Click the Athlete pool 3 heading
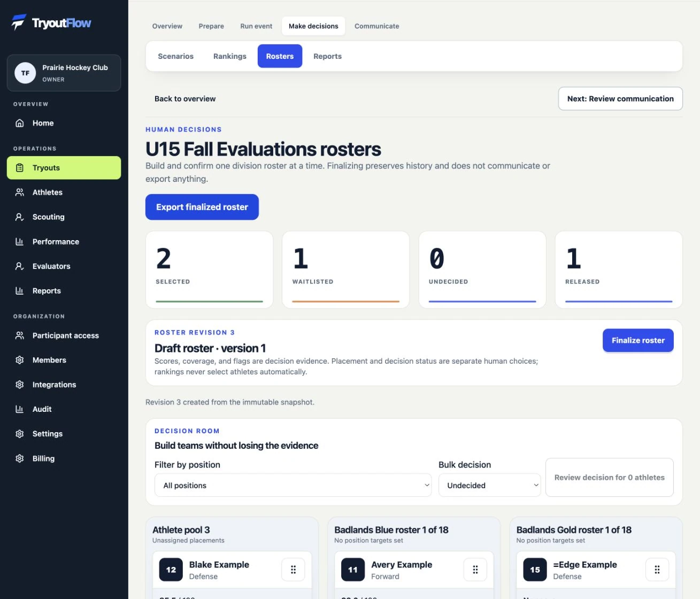Image resolution: width=700 pixels, height=599 pixels. pos(181,530)
